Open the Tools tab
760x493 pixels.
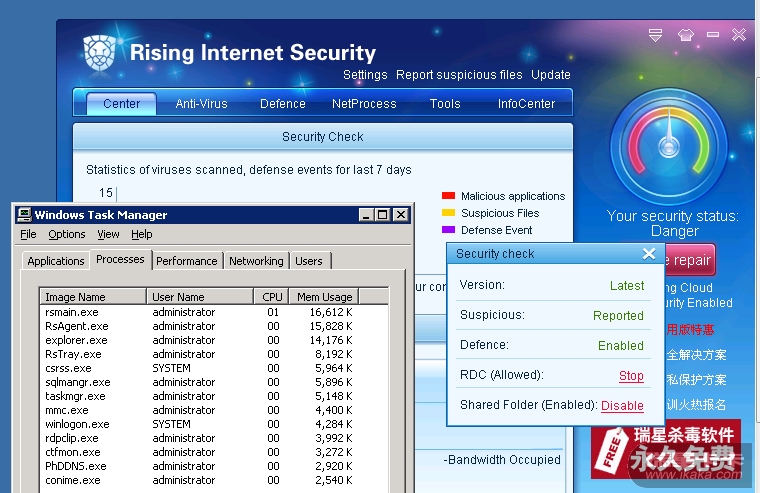click(445, 103)
